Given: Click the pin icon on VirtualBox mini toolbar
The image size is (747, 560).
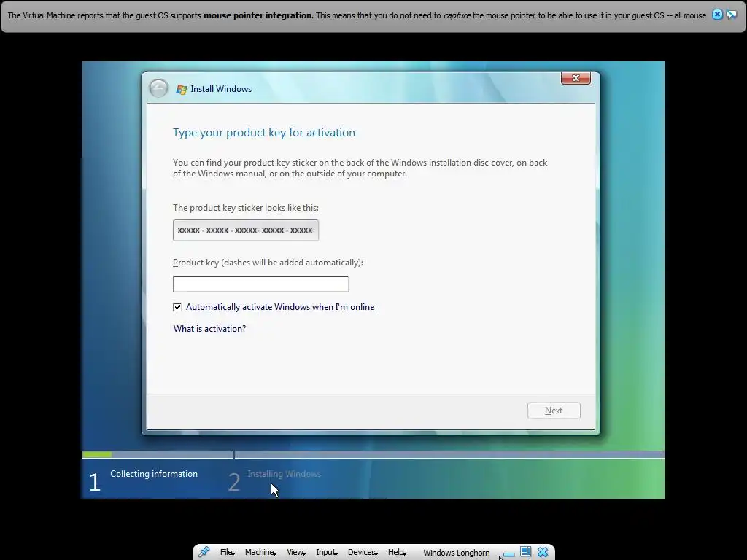Looking at the screenshot, I should pos(204,552).
